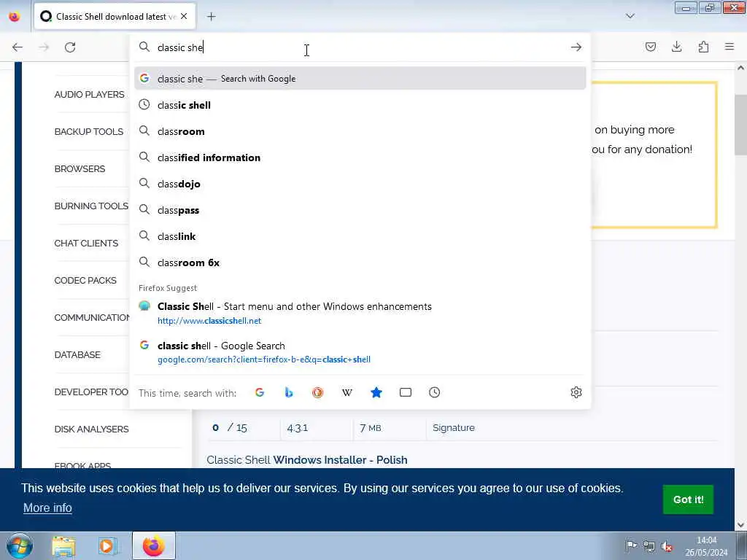747x560 pixels.
Task: Open Windows Explorer from the taskbar
Action: 64,545
